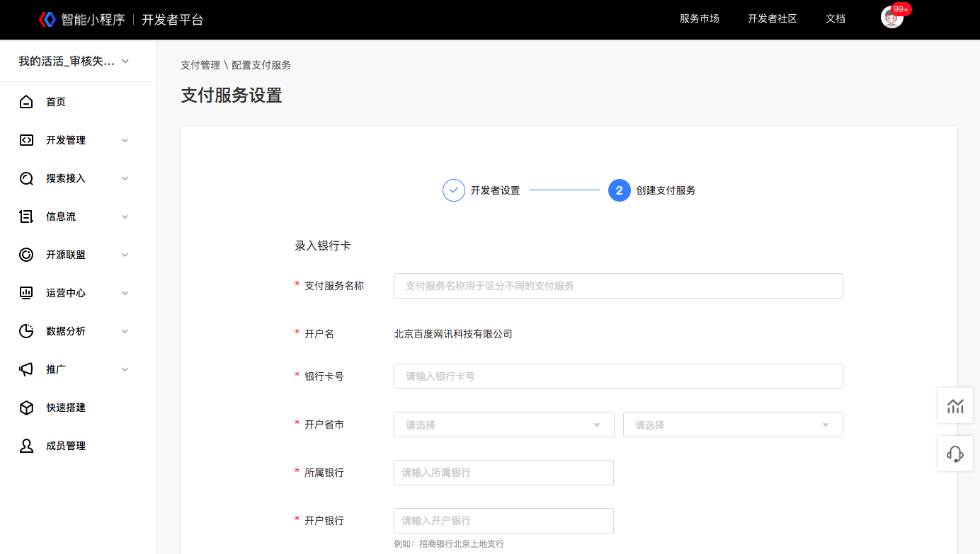
Task: Expand the 开源联盟 chevron
Action: (x=125, y=255)
